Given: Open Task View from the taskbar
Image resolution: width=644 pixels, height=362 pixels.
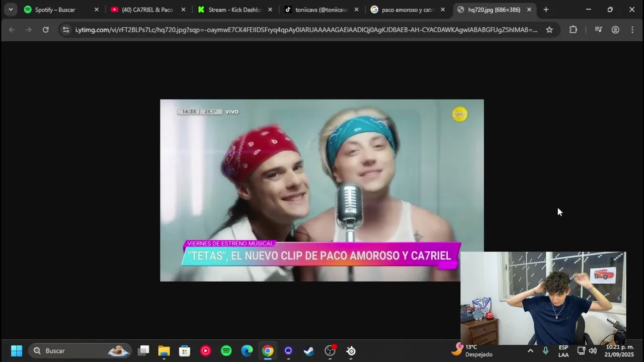Looking at the screenshot, I should tap(144, 350).
